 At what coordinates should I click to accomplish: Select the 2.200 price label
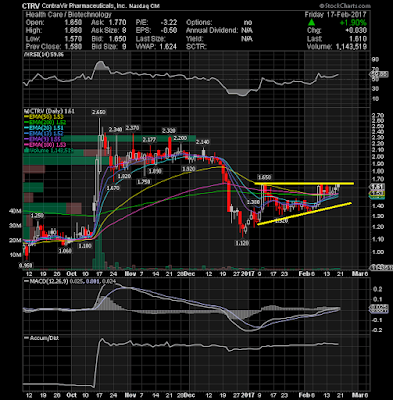180,138
